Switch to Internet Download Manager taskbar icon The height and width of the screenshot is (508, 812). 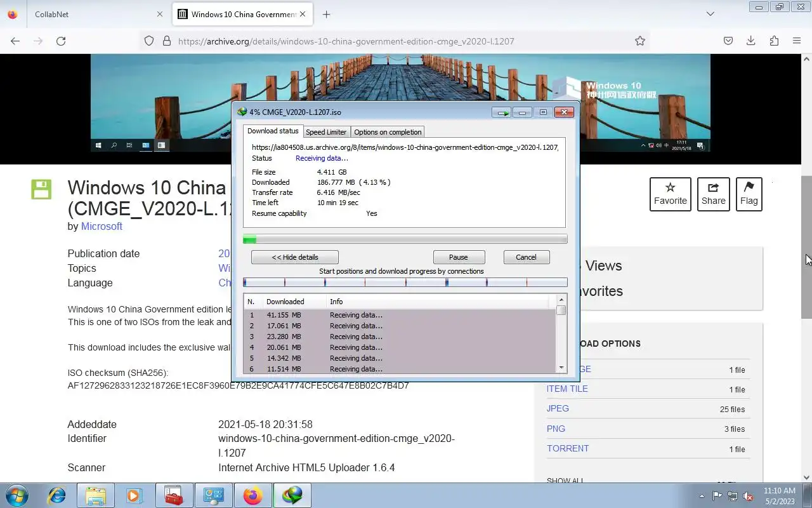pyautogui.click(x=292, y=495)
